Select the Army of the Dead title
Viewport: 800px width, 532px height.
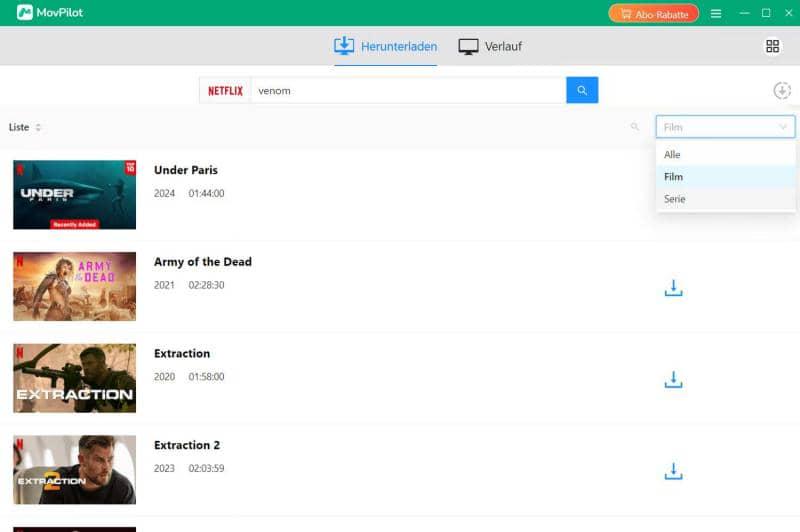[203, 262]
